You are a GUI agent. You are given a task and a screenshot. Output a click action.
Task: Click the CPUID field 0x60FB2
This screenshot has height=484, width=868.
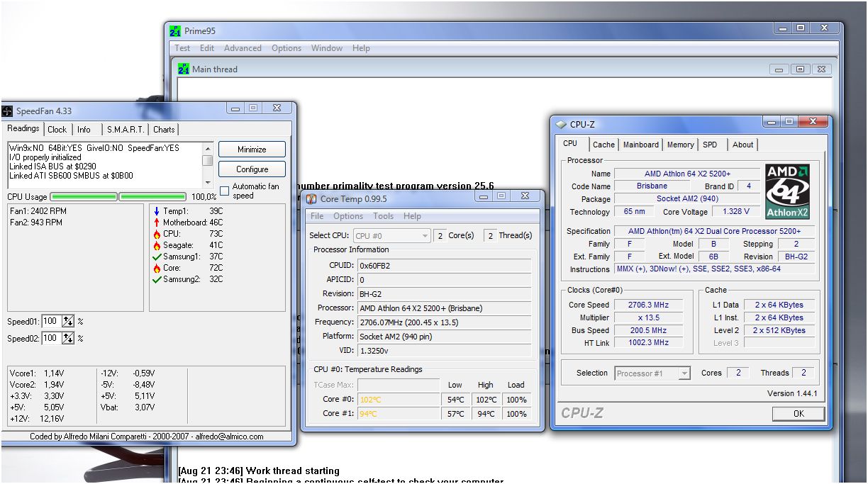444,266
